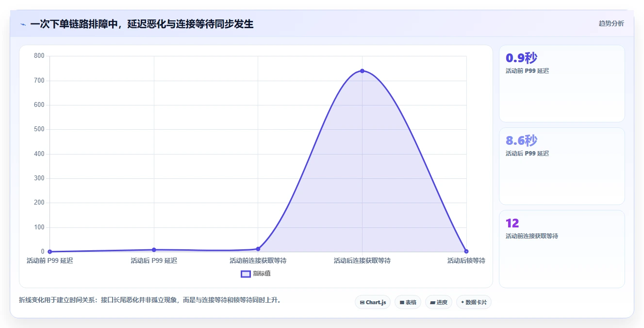Viewport: 644px width, 328px height.
Task: Select the 进度 chip
Action: coord(439,302)
